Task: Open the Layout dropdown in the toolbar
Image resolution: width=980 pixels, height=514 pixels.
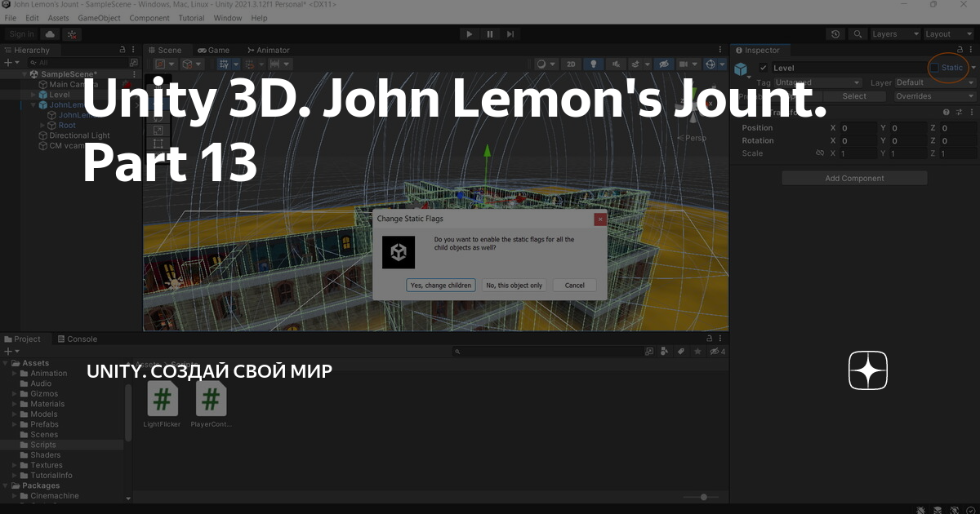Action: tap(947, 34)
